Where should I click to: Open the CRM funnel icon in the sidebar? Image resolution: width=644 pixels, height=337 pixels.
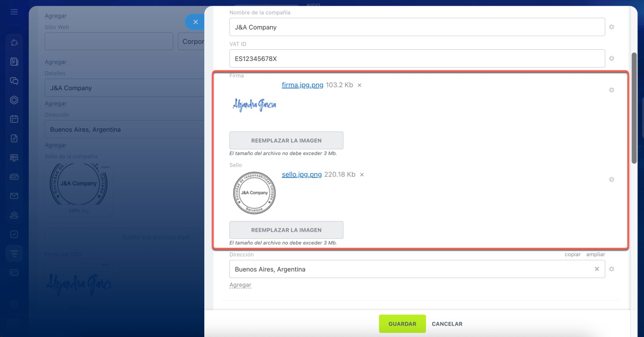click(14, 253)
